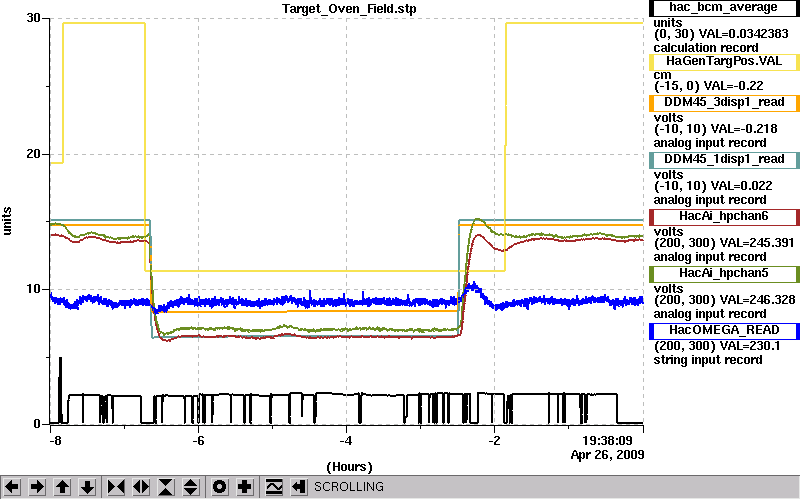800x499 pixels.
Task: Select the HacOMEGA_READ curve legend
Action: pyautogui.click(x=724, y=331)
